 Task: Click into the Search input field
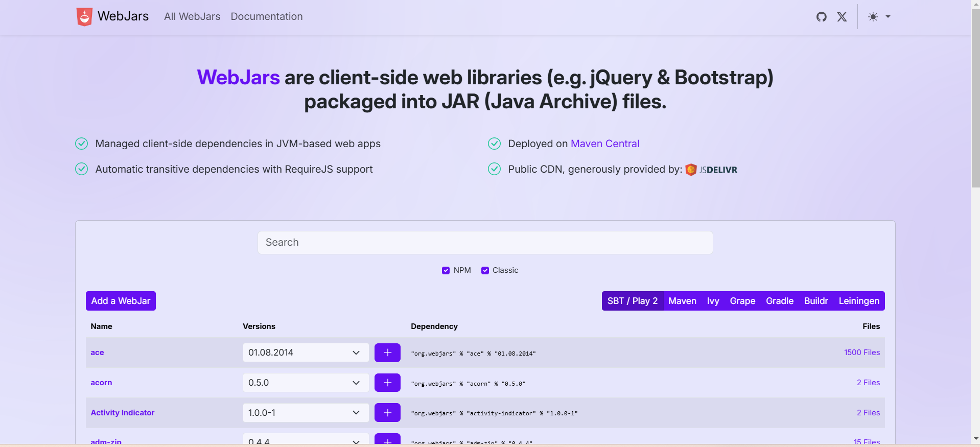485,243
